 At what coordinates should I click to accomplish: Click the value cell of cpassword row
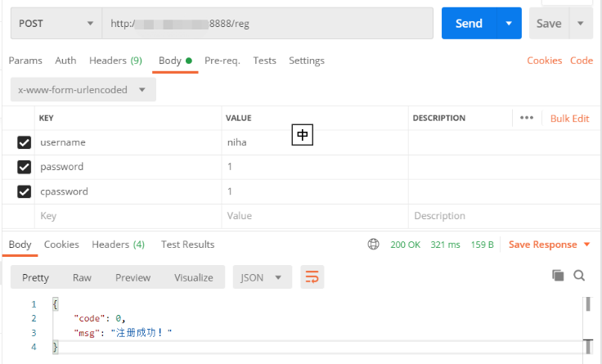point(315,191)
